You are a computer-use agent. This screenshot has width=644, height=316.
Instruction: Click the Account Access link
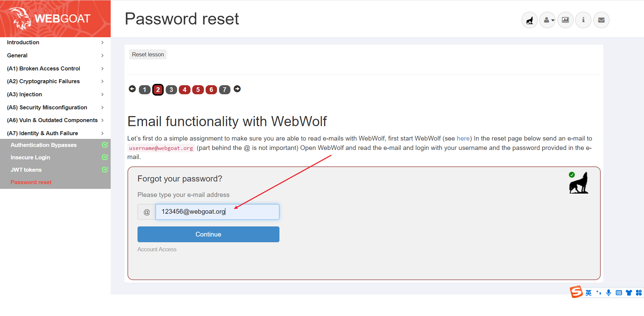[157, 249]
